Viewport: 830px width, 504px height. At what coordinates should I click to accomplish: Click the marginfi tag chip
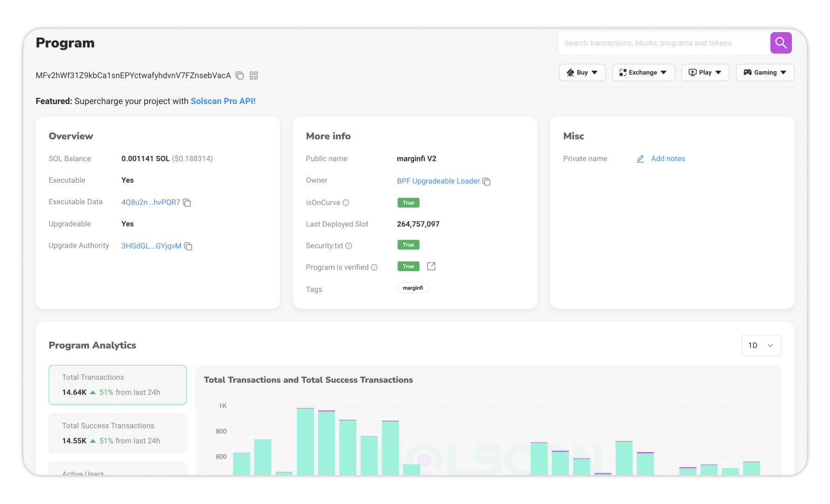pos(413,288)
